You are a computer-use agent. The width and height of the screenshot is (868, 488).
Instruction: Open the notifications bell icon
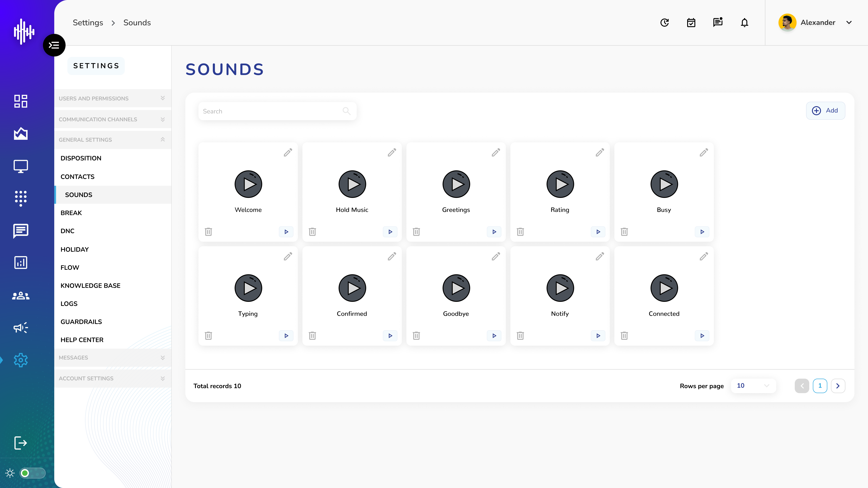pyautogui.click(x=744, y=23)
